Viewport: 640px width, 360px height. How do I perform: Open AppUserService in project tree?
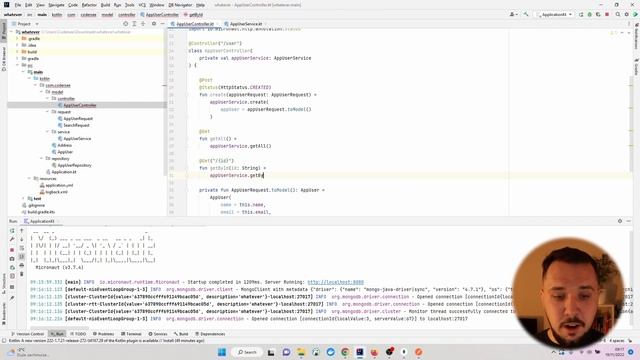[x=77, y=138]
